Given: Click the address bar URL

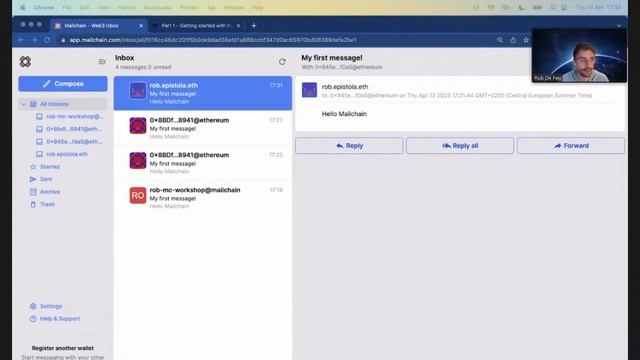Looking at the screenshot, I should (x=213, y=40).
